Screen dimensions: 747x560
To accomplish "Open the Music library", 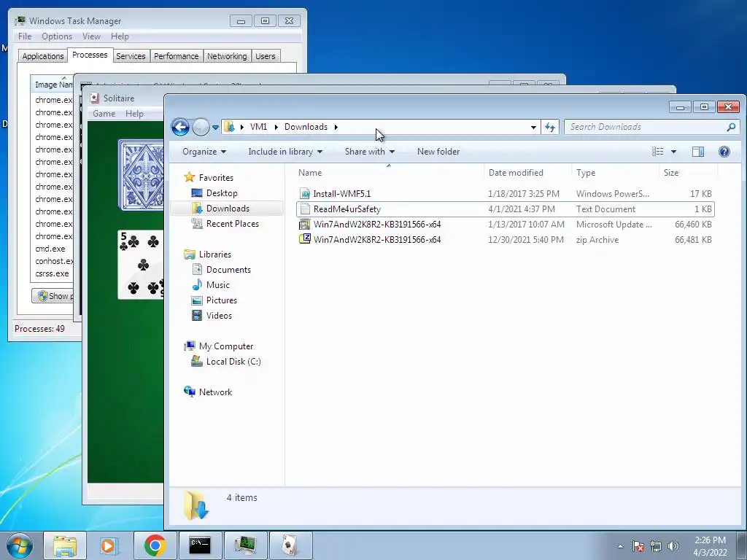I will tap(217, 285).
